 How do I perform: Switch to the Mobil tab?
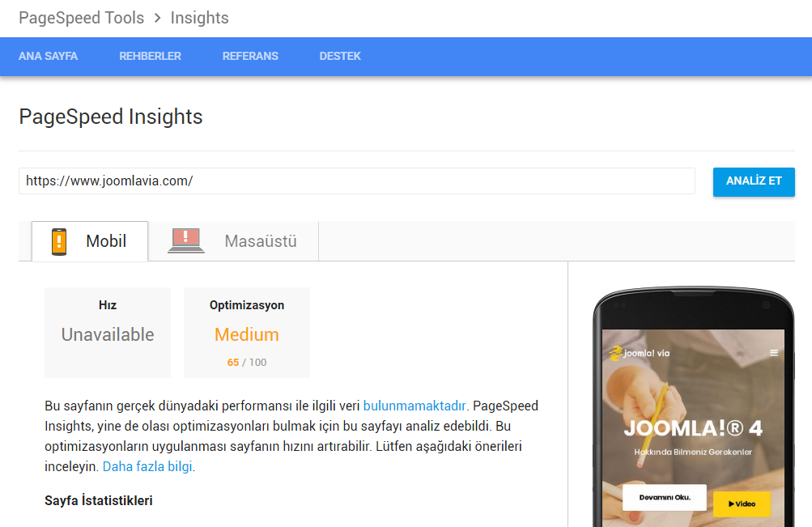point(90,241)
